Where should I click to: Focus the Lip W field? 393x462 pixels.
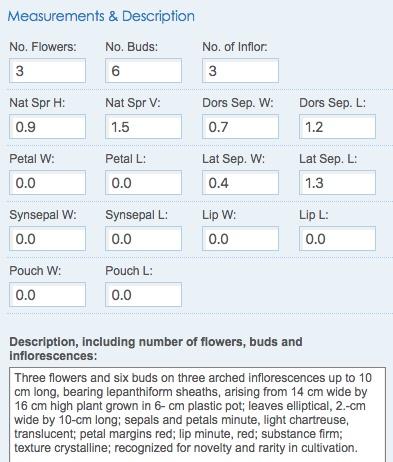[x=240, y=239]
